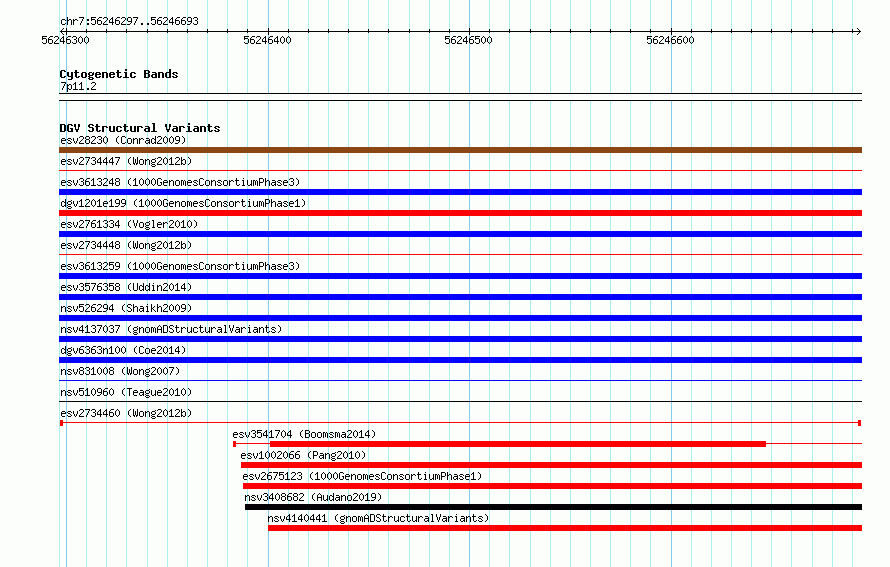This screenshot has height=567, width=890.
Task: Click the esv28230 (Conrad2009) variant label
Action: point(123,140)
